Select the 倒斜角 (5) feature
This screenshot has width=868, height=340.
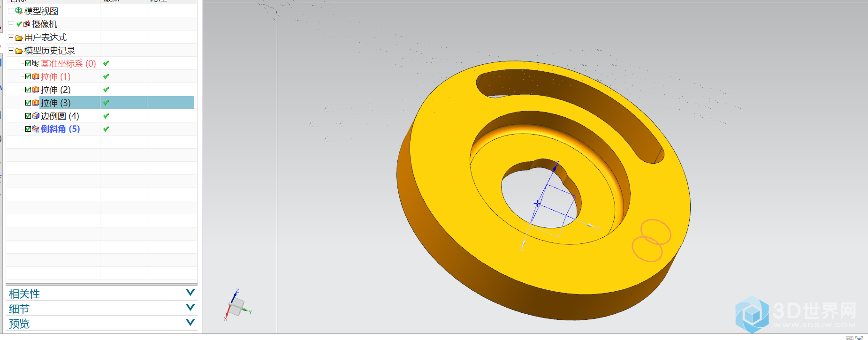61,129
